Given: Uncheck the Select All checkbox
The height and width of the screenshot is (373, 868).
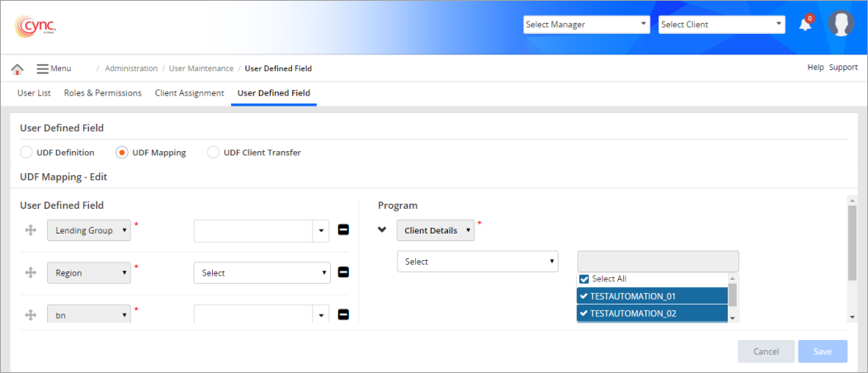Looking at the screenshot, I should pos(585,279).
